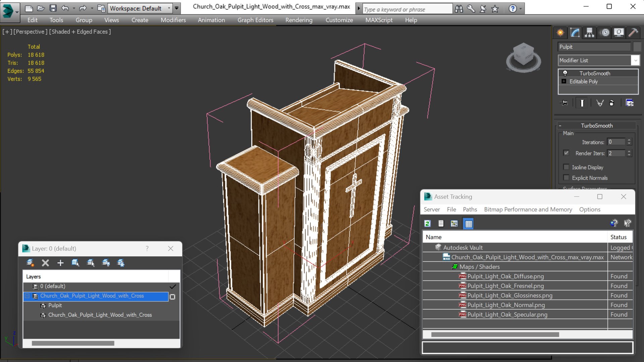Select Pulpit_Light_Oak_Diffuse.png asset row
644x362 pixels.
coord(528,277)
